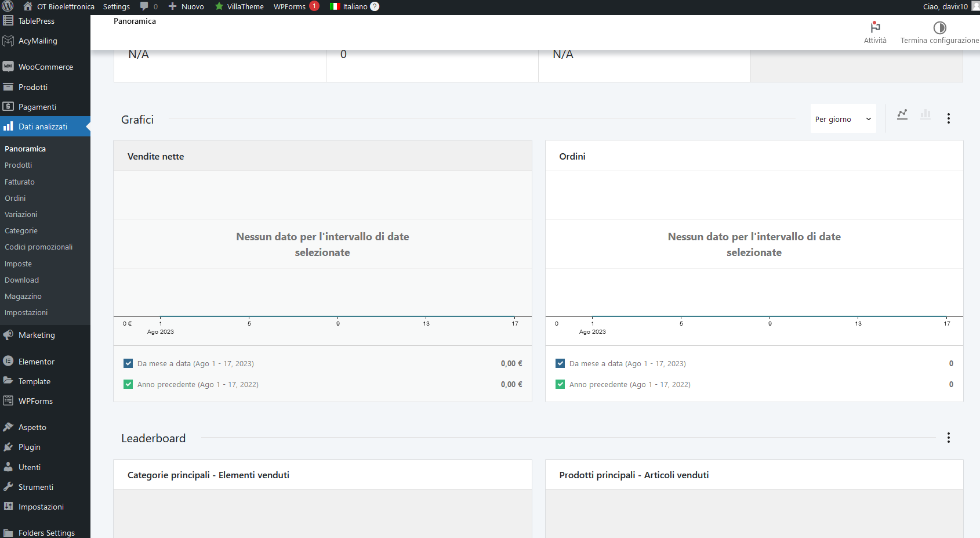Click the Prodotti archive icon

click(x=8, y=87)
